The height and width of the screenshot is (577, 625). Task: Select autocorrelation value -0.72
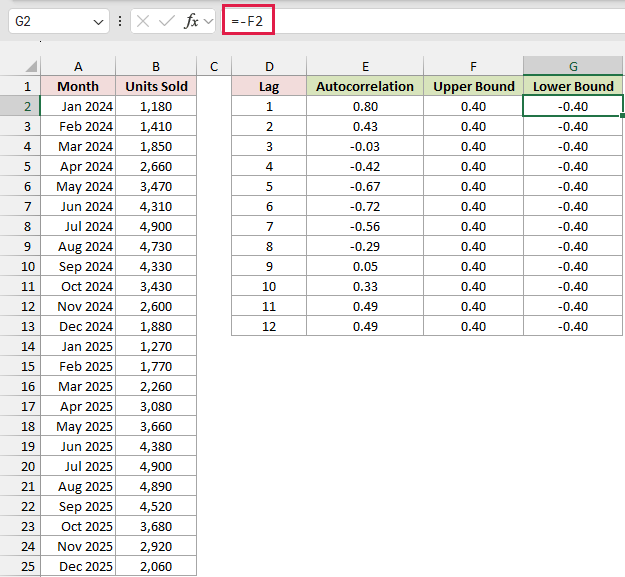[x=365, y=206]
